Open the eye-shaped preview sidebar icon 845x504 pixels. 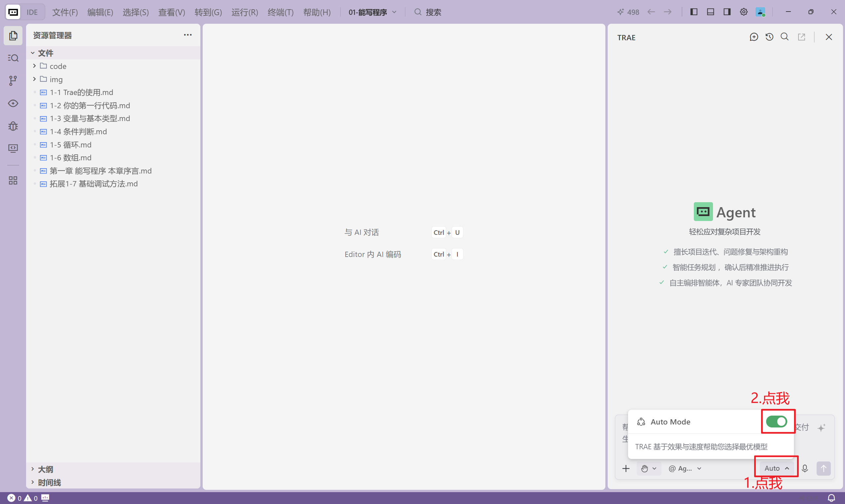point(13,103)
